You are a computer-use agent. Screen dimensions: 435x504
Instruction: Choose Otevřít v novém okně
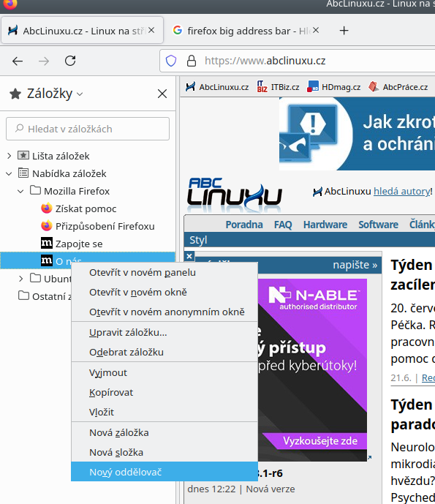[x=164, y=292]
